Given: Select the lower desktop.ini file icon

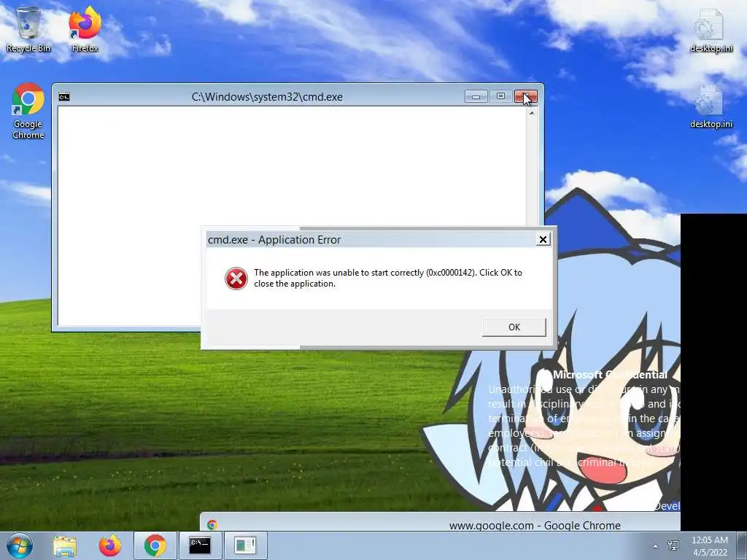Looking at the screenshot, I should (x=711, y=106).
